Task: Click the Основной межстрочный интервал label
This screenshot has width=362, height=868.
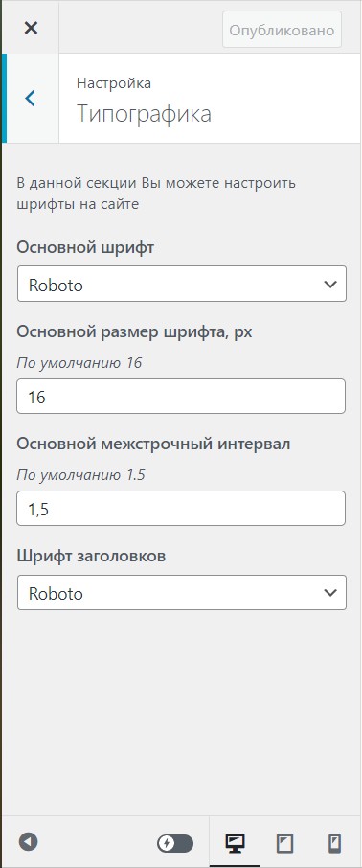Action: pos(153,444)
